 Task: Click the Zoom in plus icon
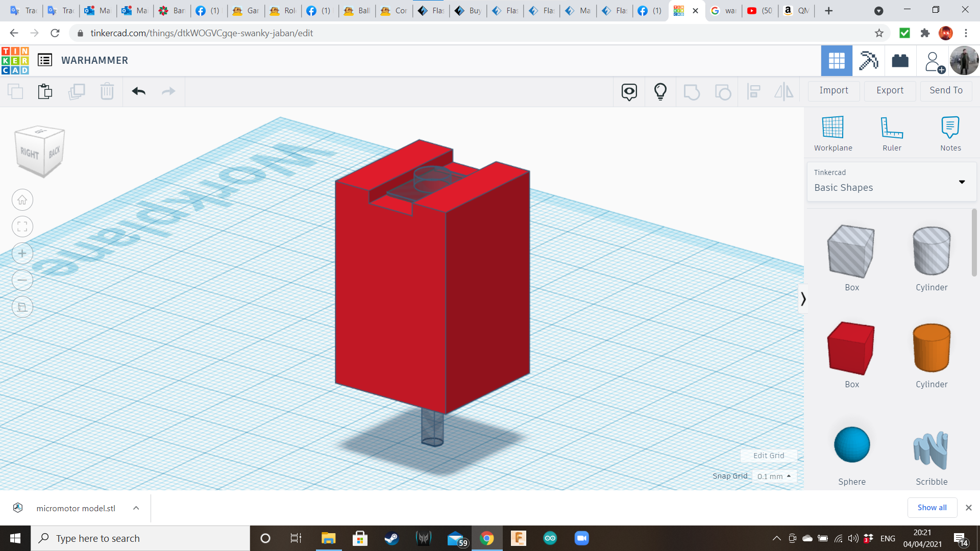22,254
